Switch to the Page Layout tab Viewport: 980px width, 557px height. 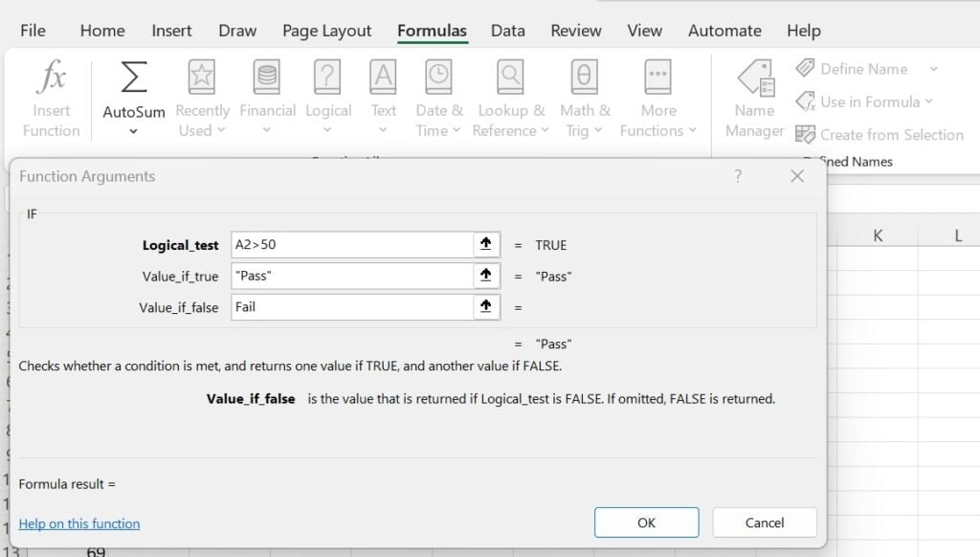[x=327, y=31]
